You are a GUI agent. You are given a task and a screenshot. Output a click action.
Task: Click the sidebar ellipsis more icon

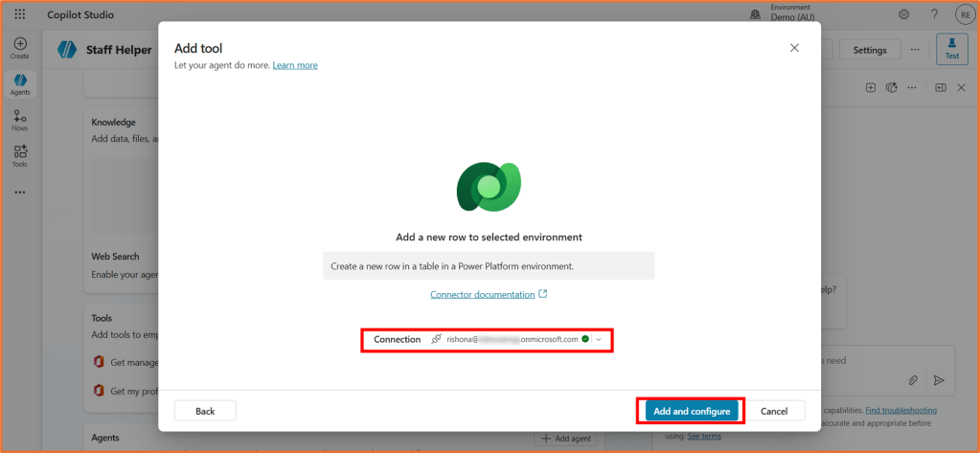20,193
